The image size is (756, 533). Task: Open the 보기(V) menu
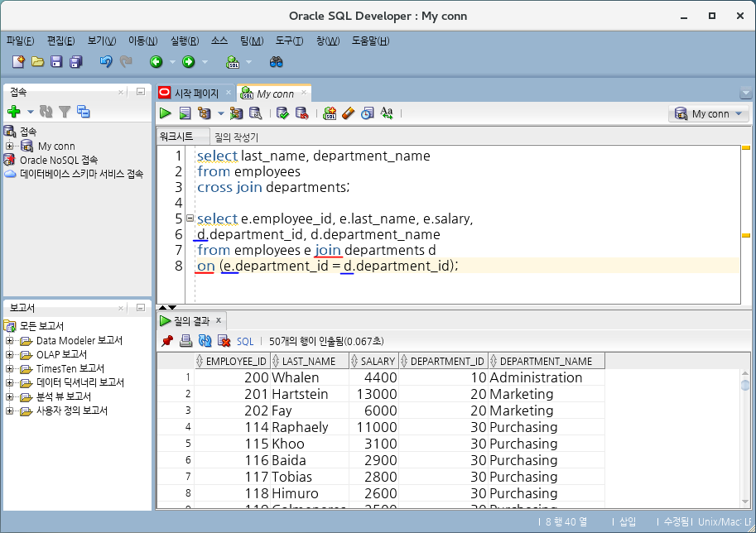pos(102,41)
